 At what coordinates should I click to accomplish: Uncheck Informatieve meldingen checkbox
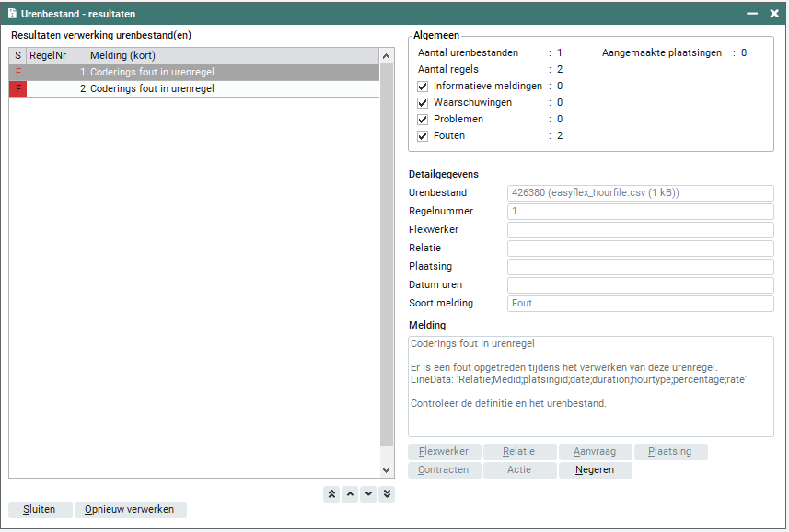click(x=424, y=87)
